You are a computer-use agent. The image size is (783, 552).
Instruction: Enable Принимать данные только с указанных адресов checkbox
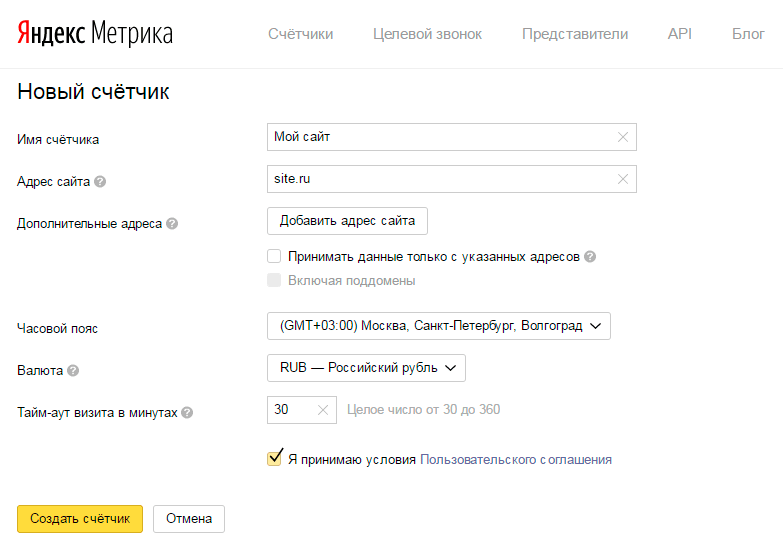(274, 256)
